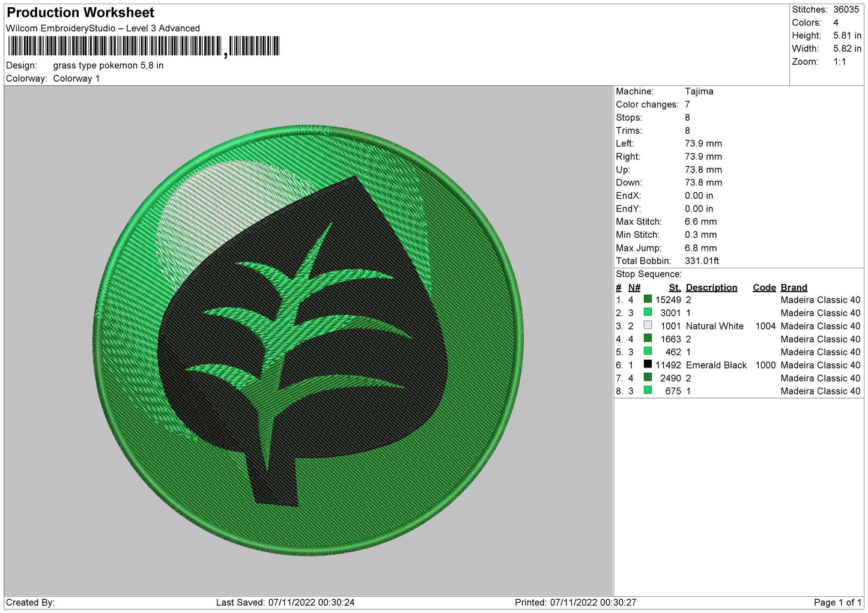Click the code 1000
Viewport: 868px width, 613px height.
tap(765, 365)
